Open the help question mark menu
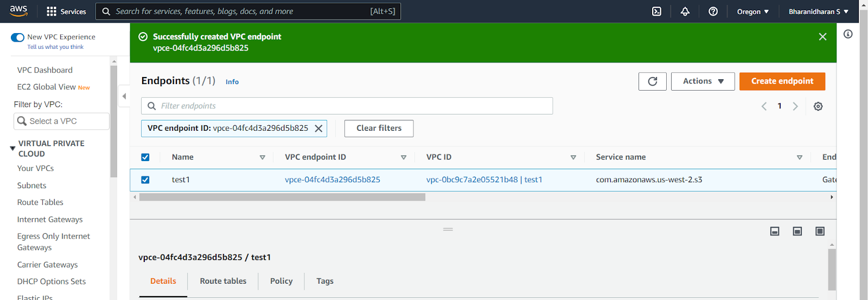Image resolution: width=868 pixels, height=300 pixels. (713, 11)
